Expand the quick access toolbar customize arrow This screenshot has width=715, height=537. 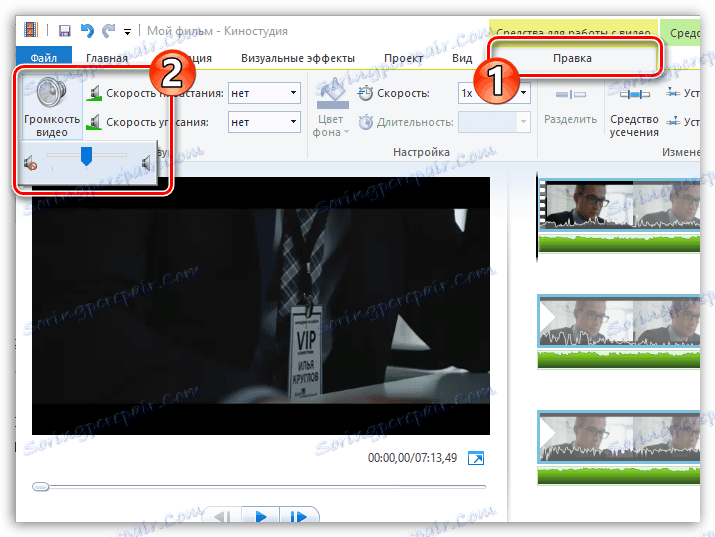pos(127,31)
